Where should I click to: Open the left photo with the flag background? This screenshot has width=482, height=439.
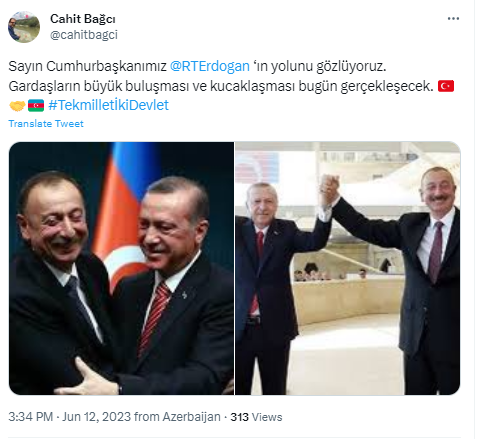[x=121, y=268]
